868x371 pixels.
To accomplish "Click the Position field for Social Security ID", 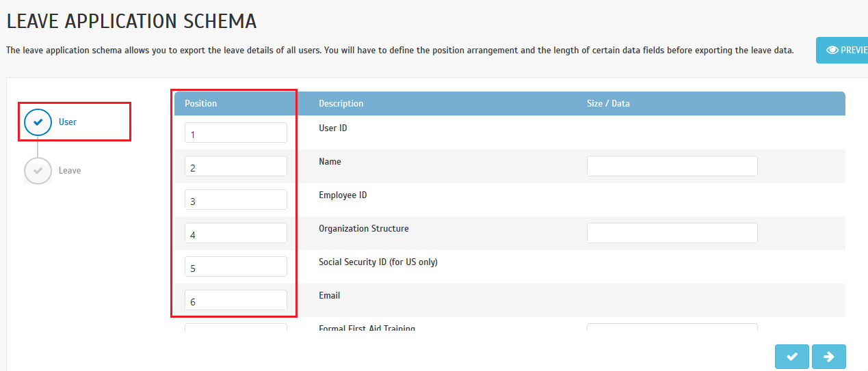I will click(236, 266).
